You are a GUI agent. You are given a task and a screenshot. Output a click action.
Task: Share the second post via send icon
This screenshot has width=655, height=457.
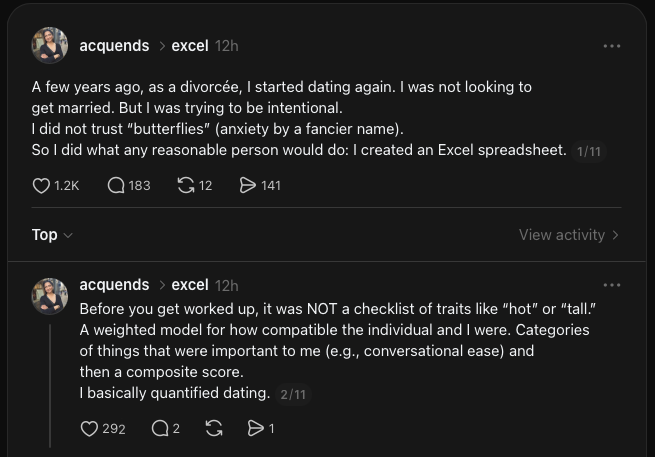tap(255, 428)
